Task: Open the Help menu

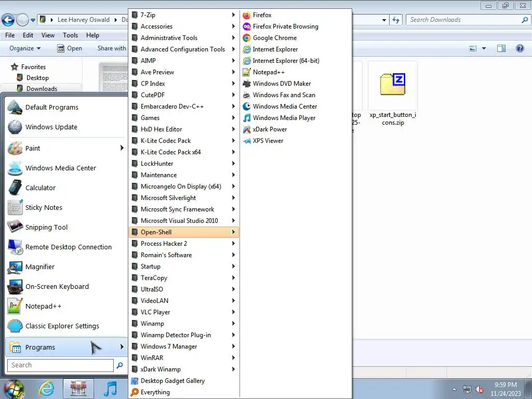Action: 92,35
